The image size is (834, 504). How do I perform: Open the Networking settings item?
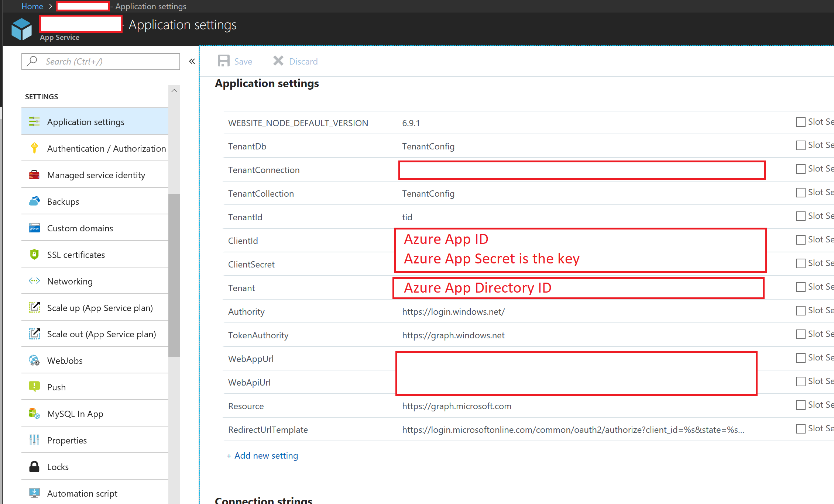[70, 282]
